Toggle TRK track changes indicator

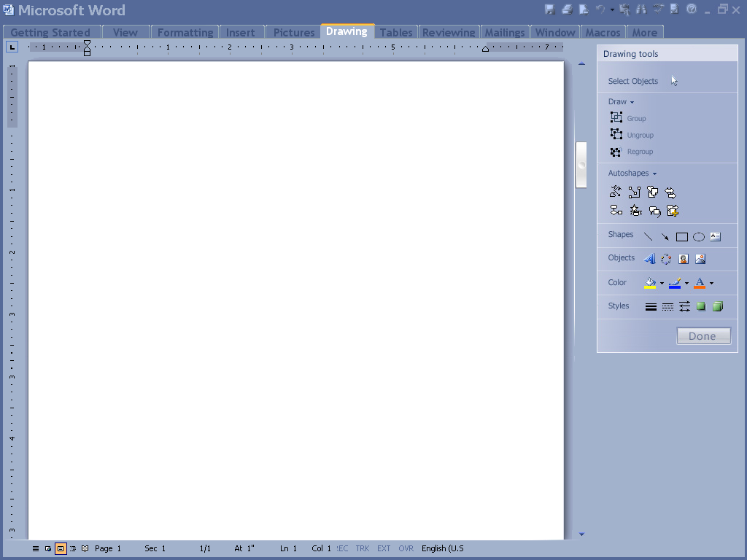coord(363,548)
